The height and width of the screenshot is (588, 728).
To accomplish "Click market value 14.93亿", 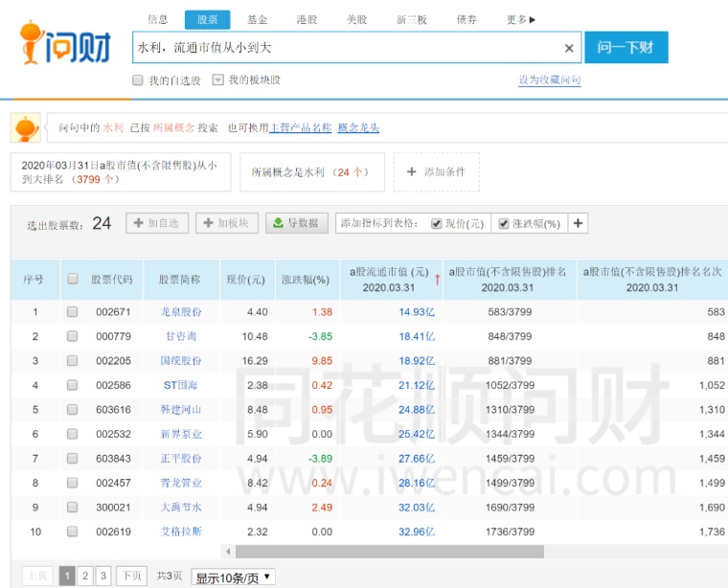I will pos(417,312).
